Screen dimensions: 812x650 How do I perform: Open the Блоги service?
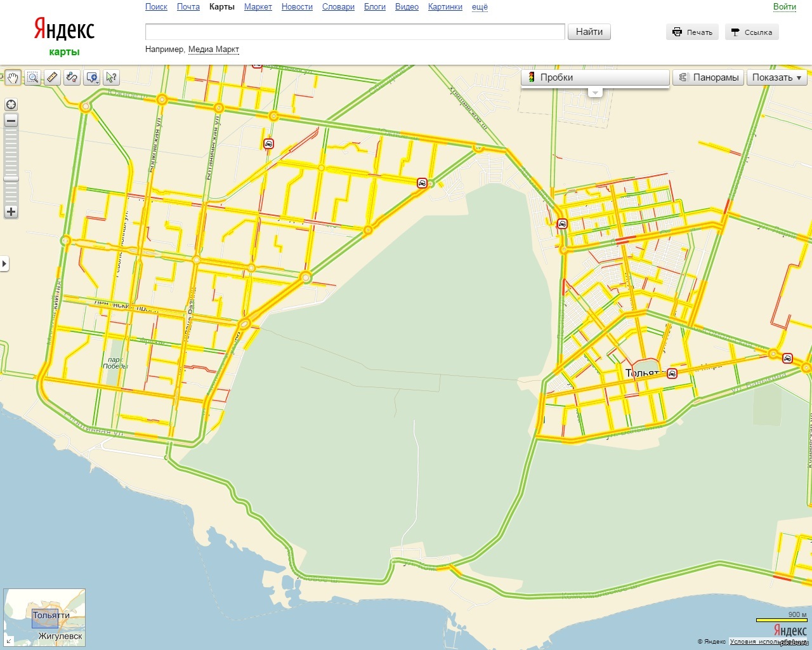click(x=375, y=7)
